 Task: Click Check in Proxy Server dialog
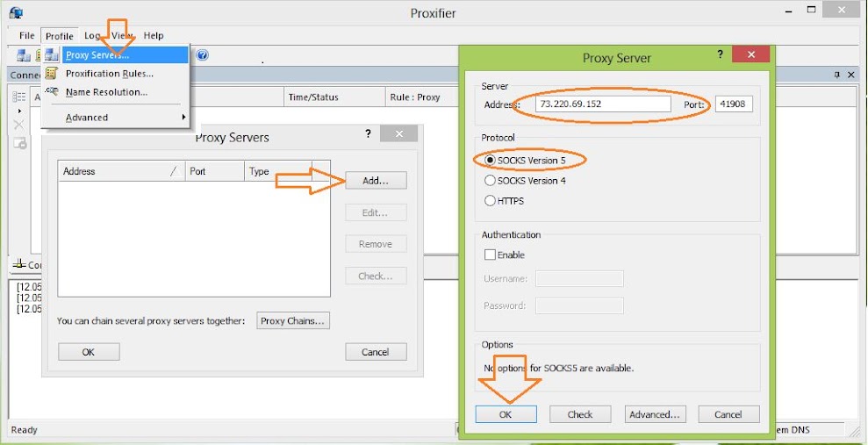coord(580,414)
